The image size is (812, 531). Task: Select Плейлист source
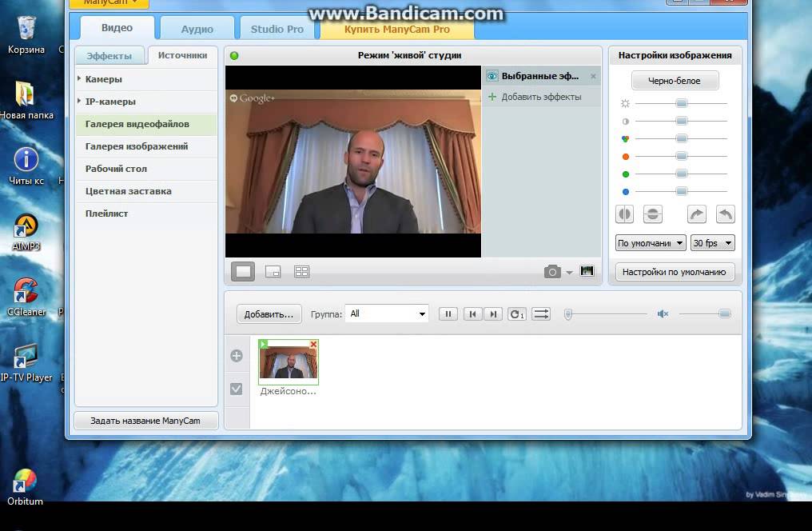point(146,214)
